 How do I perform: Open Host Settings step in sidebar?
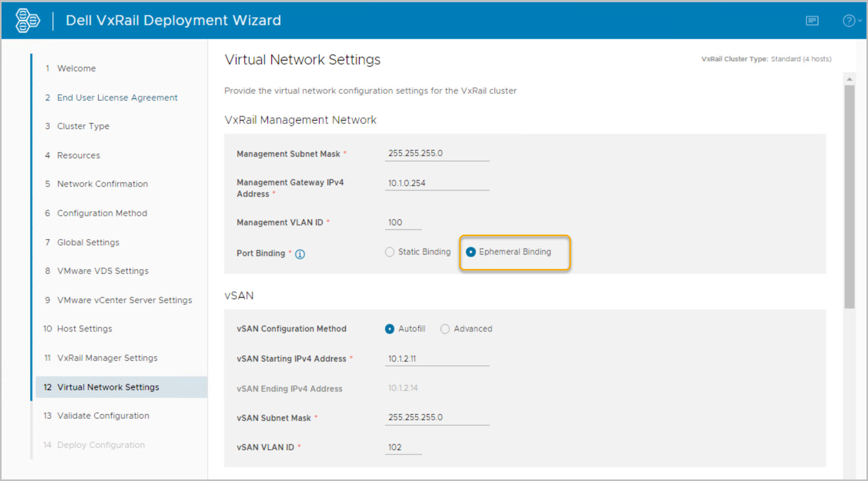pos(85,329)
